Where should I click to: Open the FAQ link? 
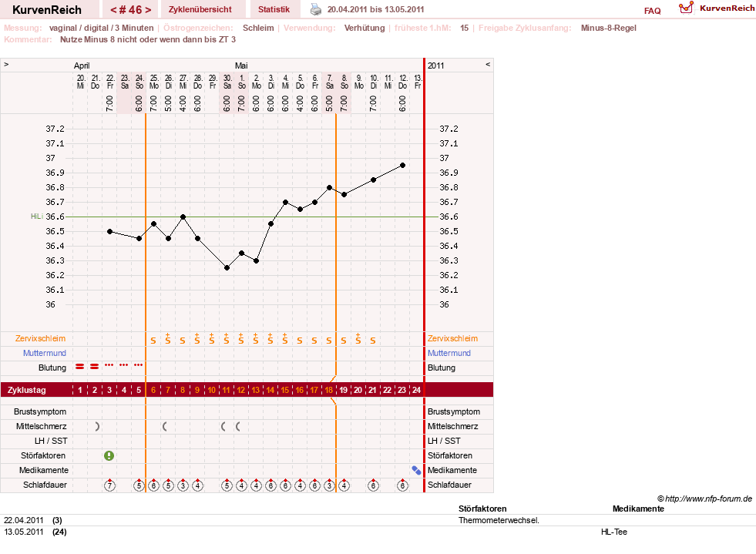click(652, 11)
